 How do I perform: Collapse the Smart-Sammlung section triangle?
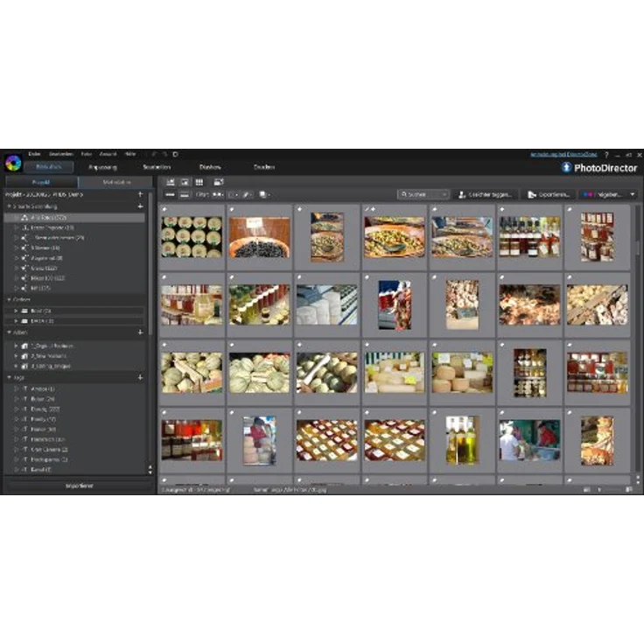click(x=9, y=206)
